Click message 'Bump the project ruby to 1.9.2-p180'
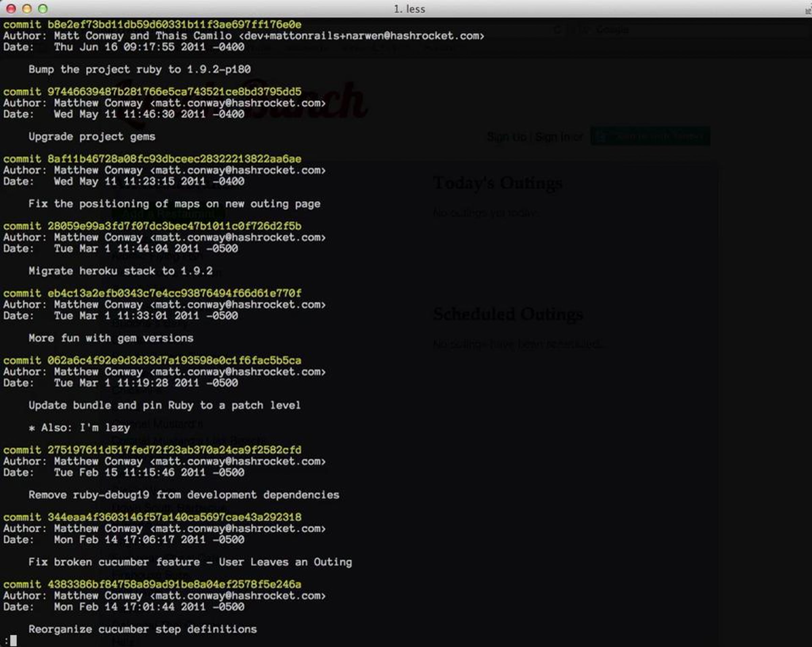 point(140,69)
